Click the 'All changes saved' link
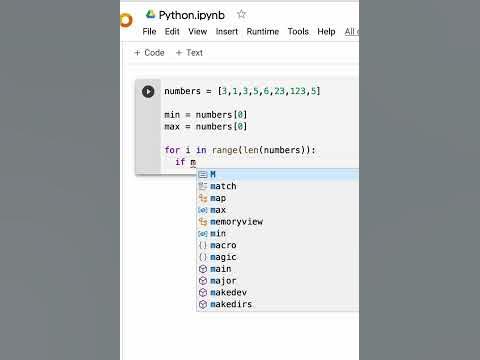 [x=352, y=32]
